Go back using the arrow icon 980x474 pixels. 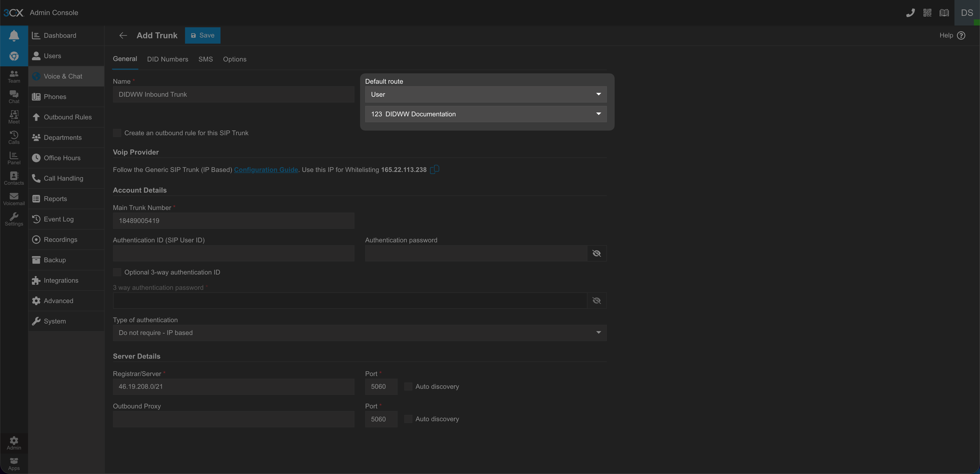[x=123, y=35]
